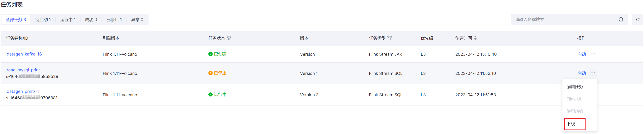The width and height of the screenshot is (644, 134).
Task: Refresh the task list
Action: 638,20
